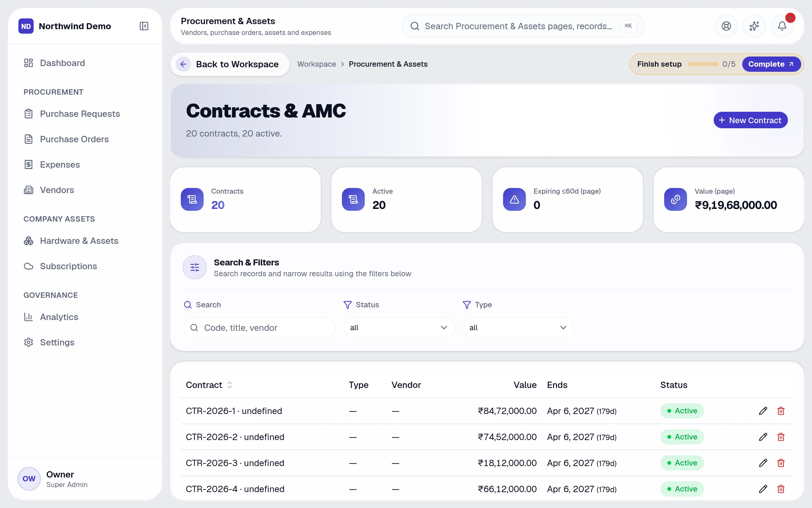Click the Expiring warning triangle icon

(514, 199)
